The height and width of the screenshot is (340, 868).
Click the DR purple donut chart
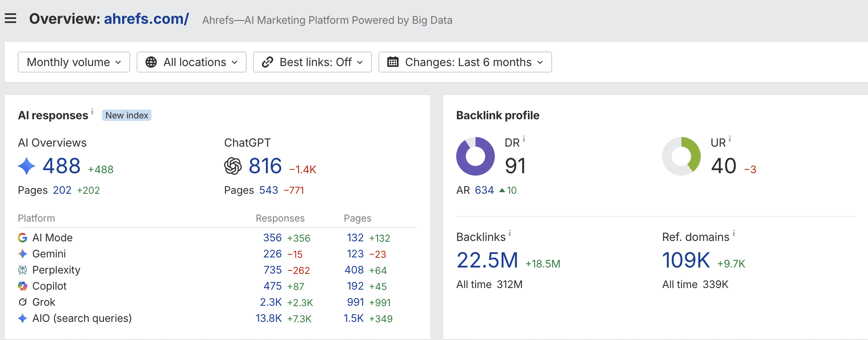click(476, 156)
